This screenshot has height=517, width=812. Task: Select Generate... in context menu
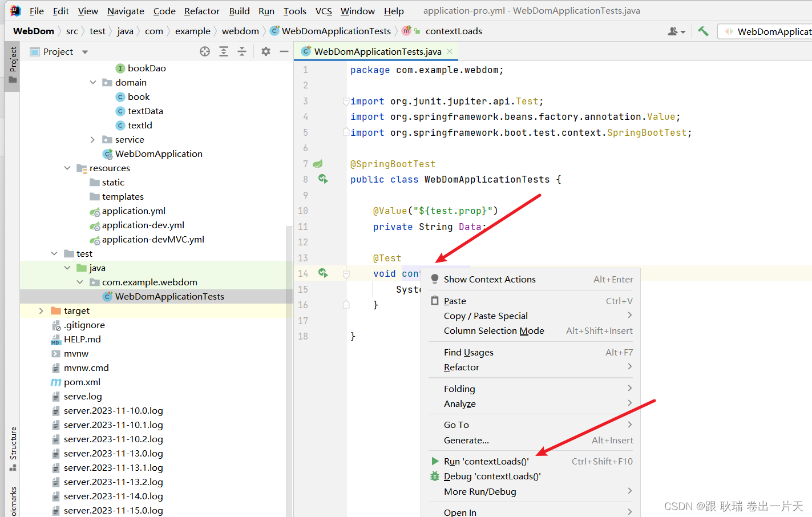(531, 440)
